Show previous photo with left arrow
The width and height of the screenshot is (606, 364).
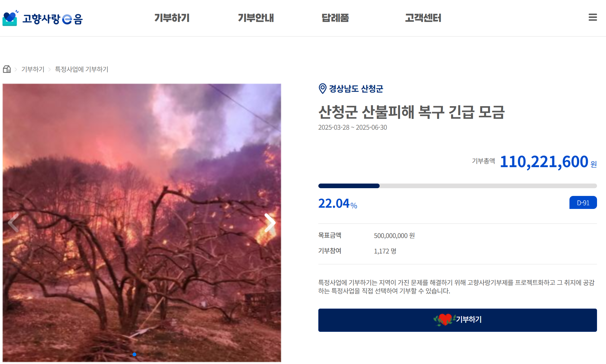tap(14, 223)
